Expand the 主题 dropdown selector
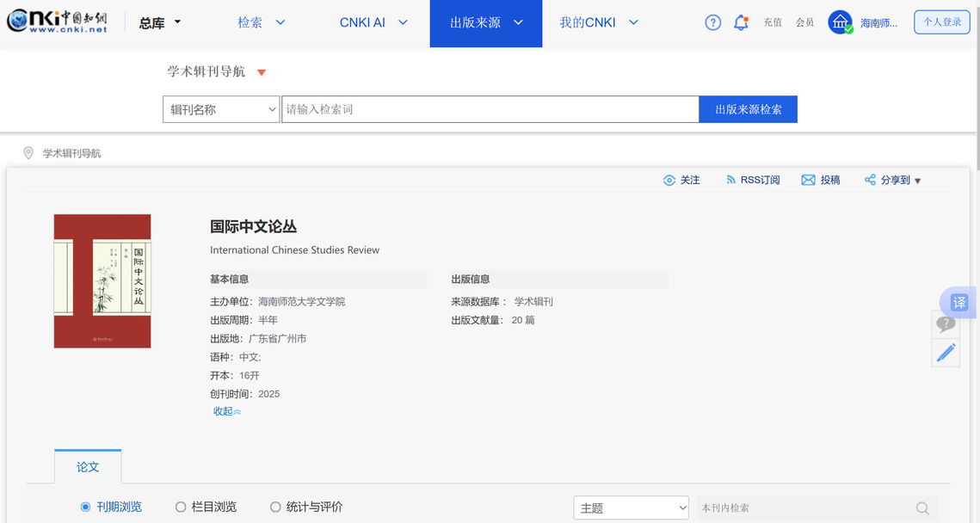 coord(631,508)
